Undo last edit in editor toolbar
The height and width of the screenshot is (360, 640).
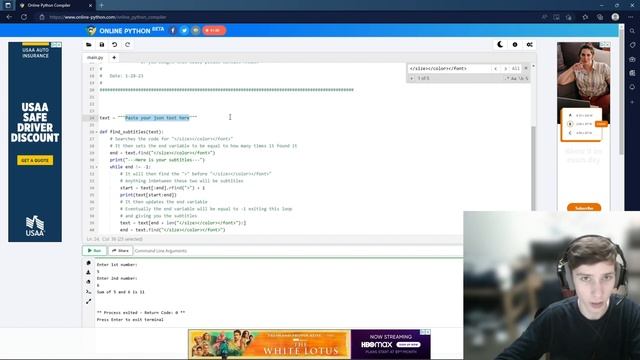pos(115,44)
